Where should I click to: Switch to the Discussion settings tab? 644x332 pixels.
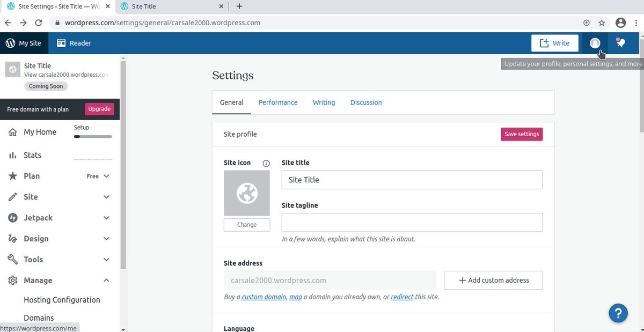(366, 102)
